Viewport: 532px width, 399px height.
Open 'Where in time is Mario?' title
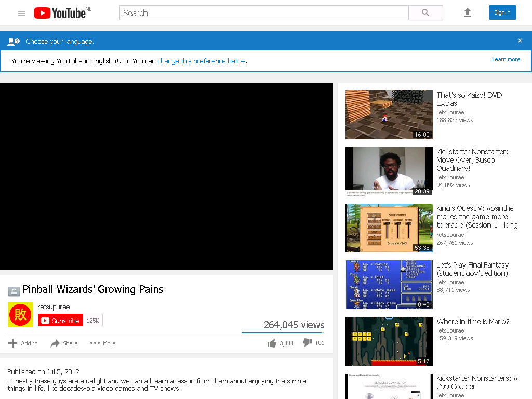click(473, 321)
